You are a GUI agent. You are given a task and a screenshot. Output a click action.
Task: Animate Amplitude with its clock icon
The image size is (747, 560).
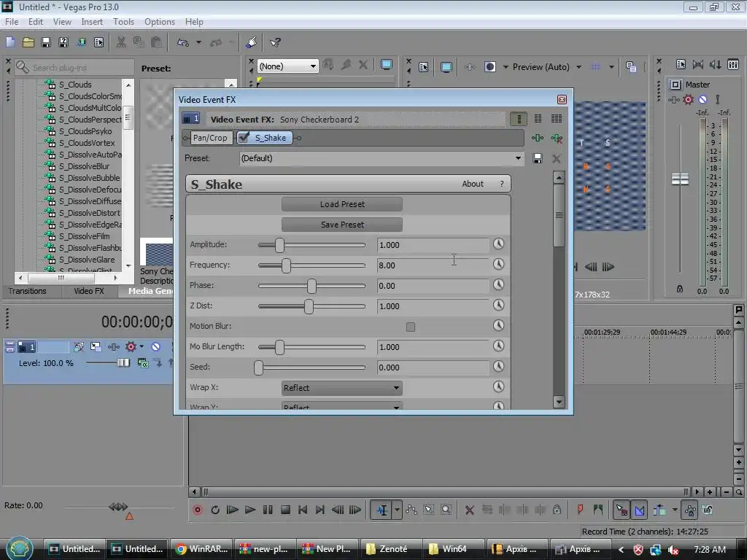[498, 244]
